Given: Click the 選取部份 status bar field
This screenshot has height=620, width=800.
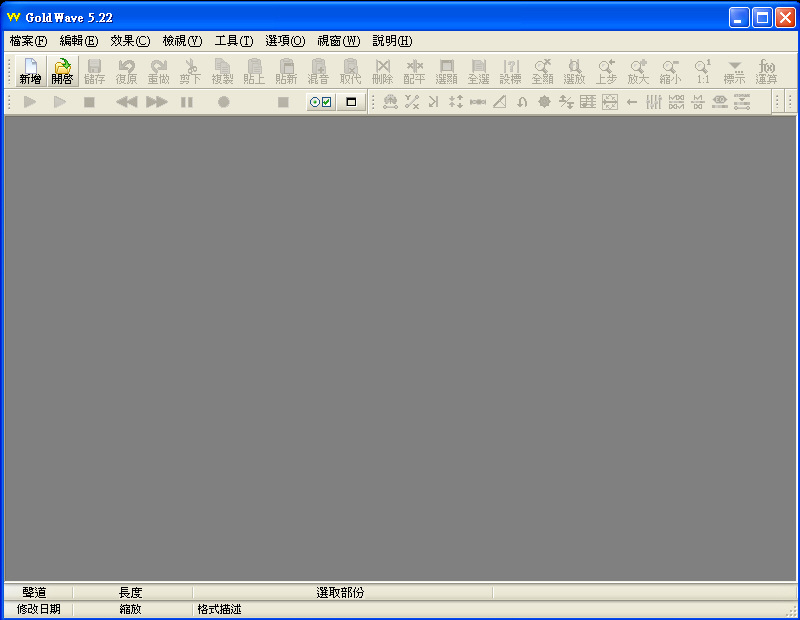Looking at the screenshot, I should point(341,593).
